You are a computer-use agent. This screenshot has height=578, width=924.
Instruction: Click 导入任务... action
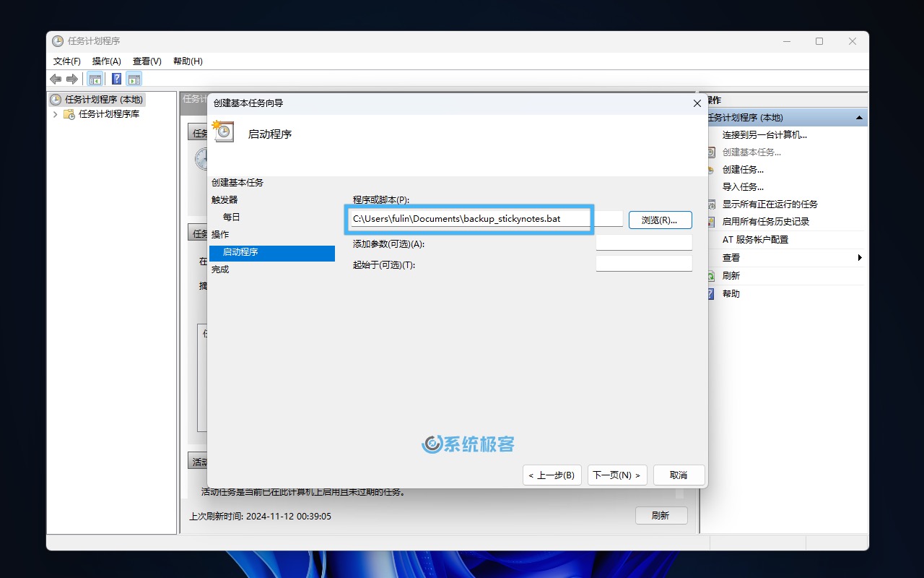tap(743, 186)
